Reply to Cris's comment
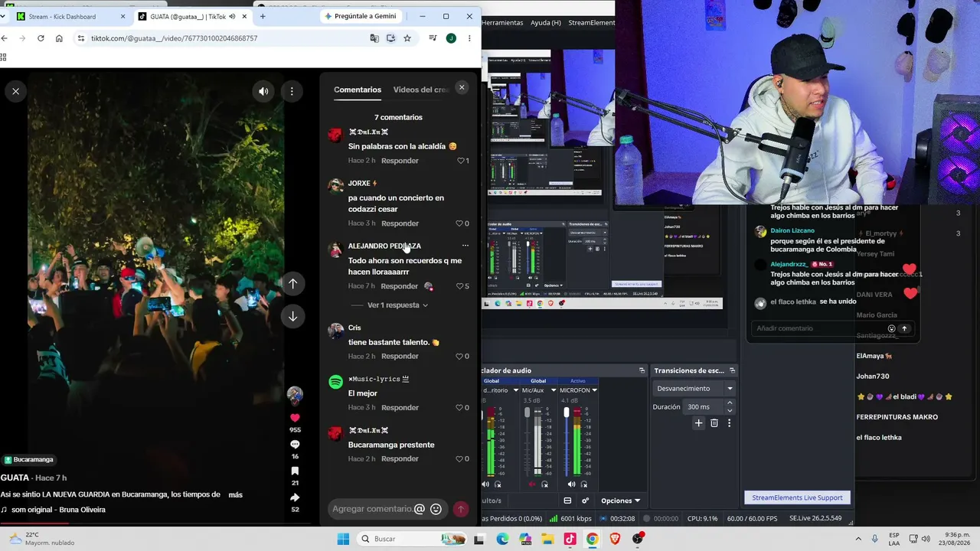This screenshot has height=551, width=980. coord(400,357)
